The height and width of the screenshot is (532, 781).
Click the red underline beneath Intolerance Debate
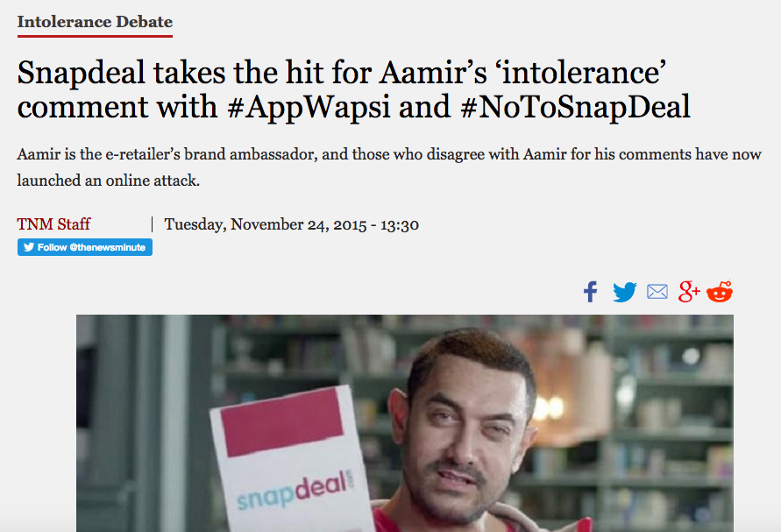click(95, 36)
